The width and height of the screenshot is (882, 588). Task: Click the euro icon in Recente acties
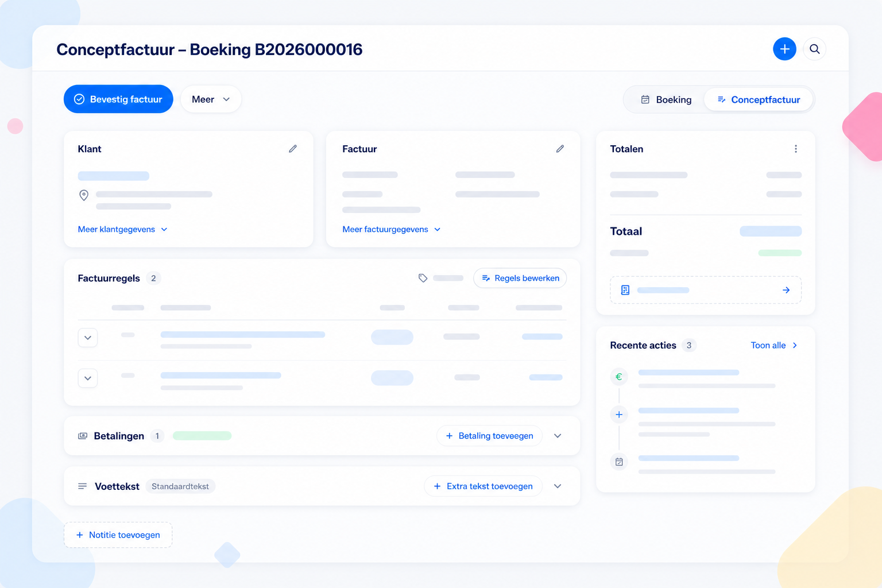pos(619,377)
